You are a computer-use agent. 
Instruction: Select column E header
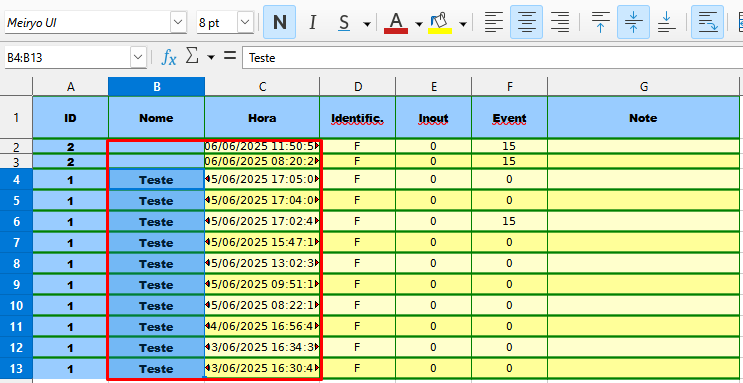(434, 86)
